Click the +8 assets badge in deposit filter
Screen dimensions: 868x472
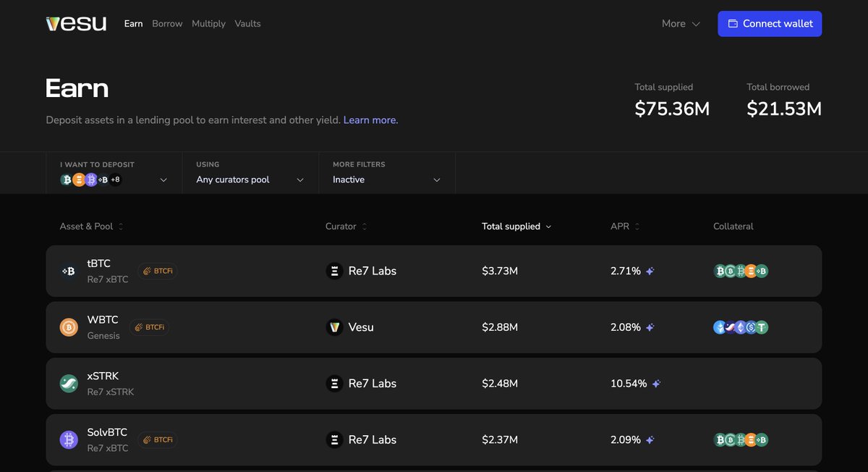116,180
